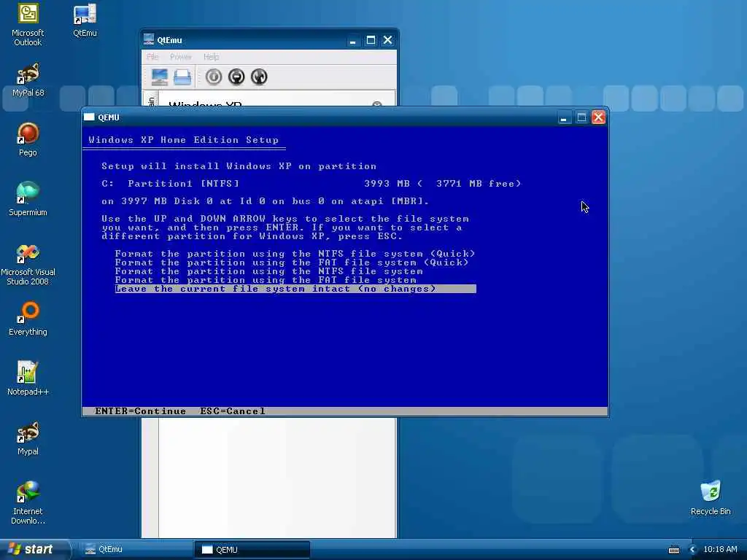
Task: Click the 10:18 AM taskbar clock
Action: point(720,549)
